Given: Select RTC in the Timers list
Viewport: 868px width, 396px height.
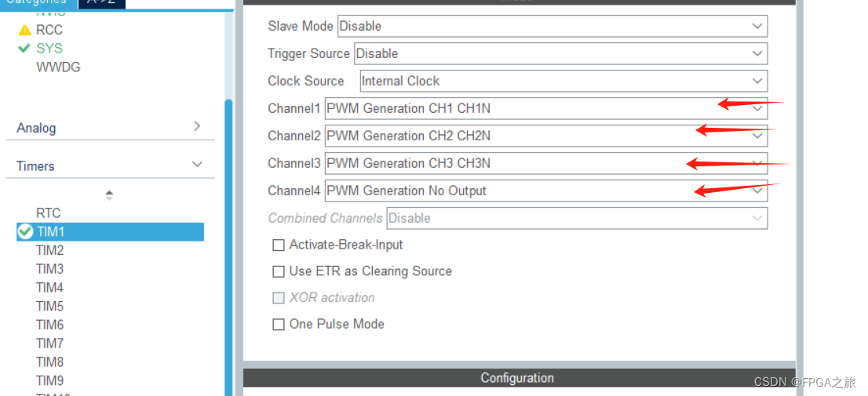Looking at the screenshot, I should pos(48,213).
